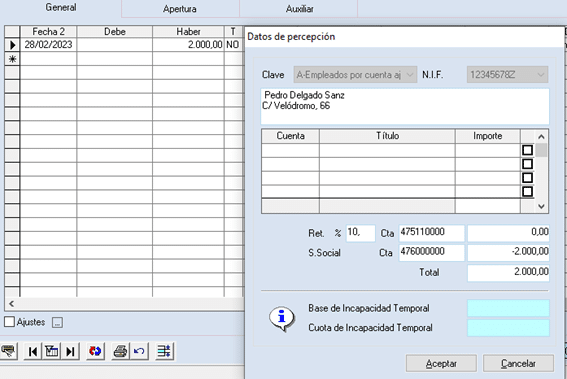This screenshot has width=567, height=379.
Task: Click the S.Social amount field -2.000,00
Action: [508, 252]
